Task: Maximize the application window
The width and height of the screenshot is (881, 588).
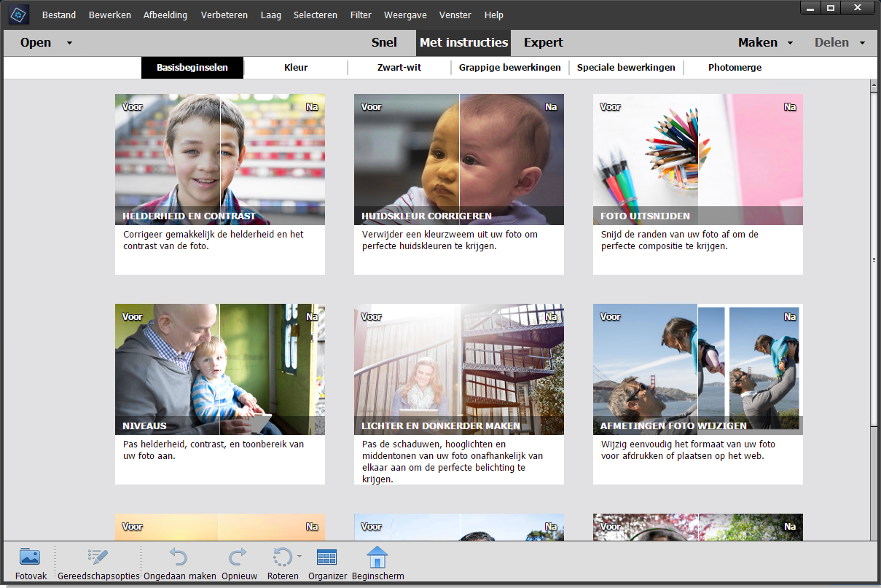Action: pos(830,8)
